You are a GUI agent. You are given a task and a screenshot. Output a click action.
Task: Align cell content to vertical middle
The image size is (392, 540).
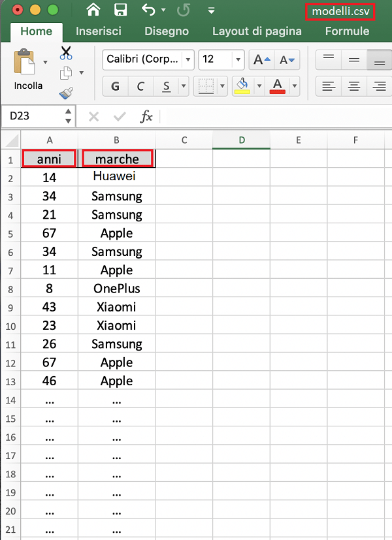[354, 59]
